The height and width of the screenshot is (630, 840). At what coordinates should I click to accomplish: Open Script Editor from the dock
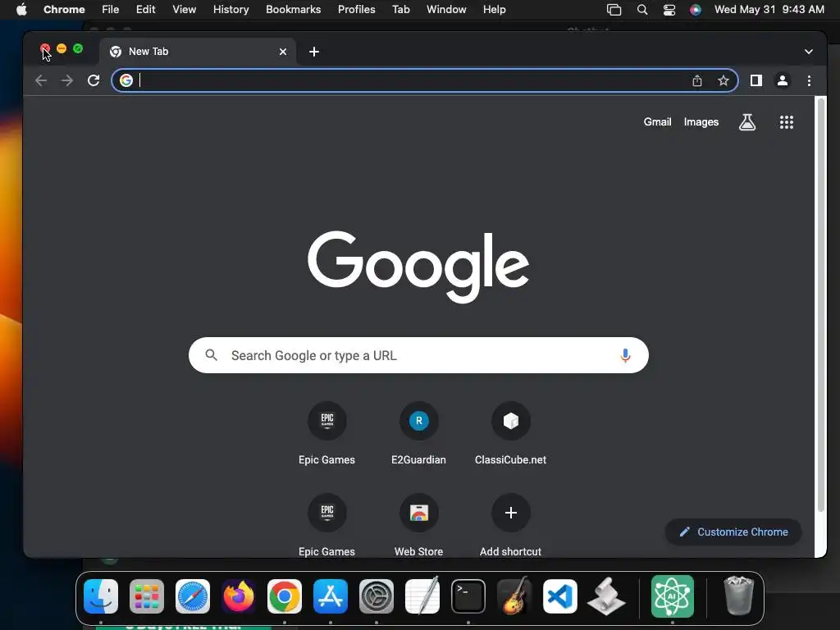(606, 596)
